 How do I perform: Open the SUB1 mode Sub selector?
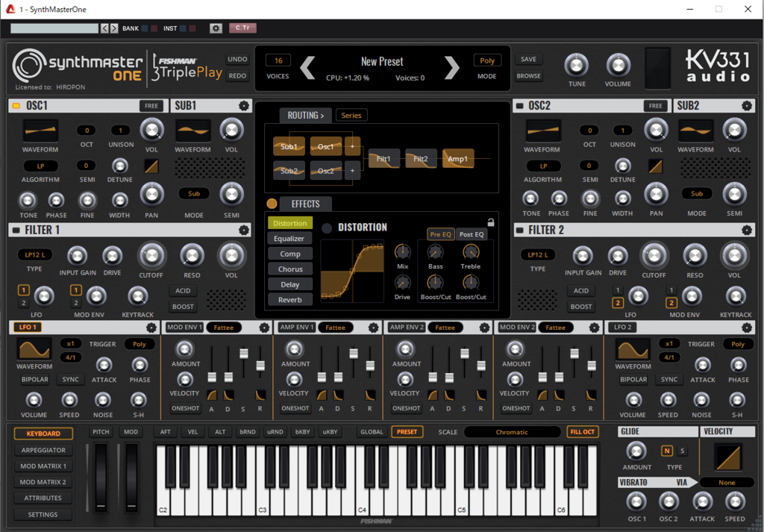tap(194, 193)
